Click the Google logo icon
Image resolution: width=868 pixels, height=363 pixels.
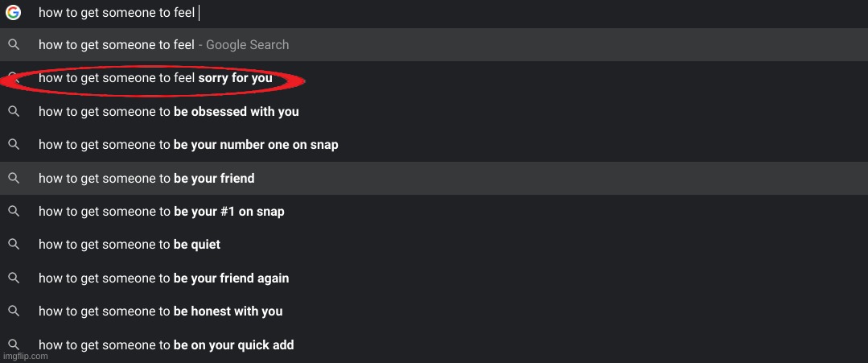point(13,13)
